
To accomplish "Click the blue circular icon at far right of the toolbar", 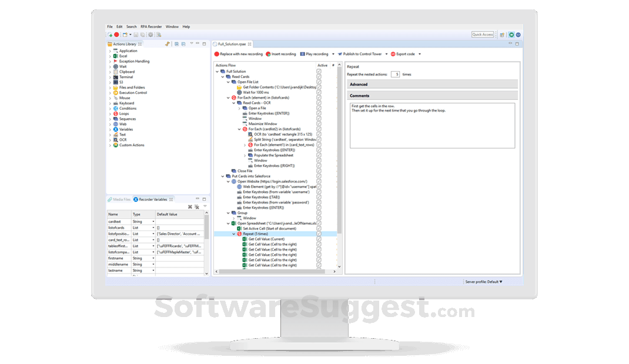I will pos(518,35).
